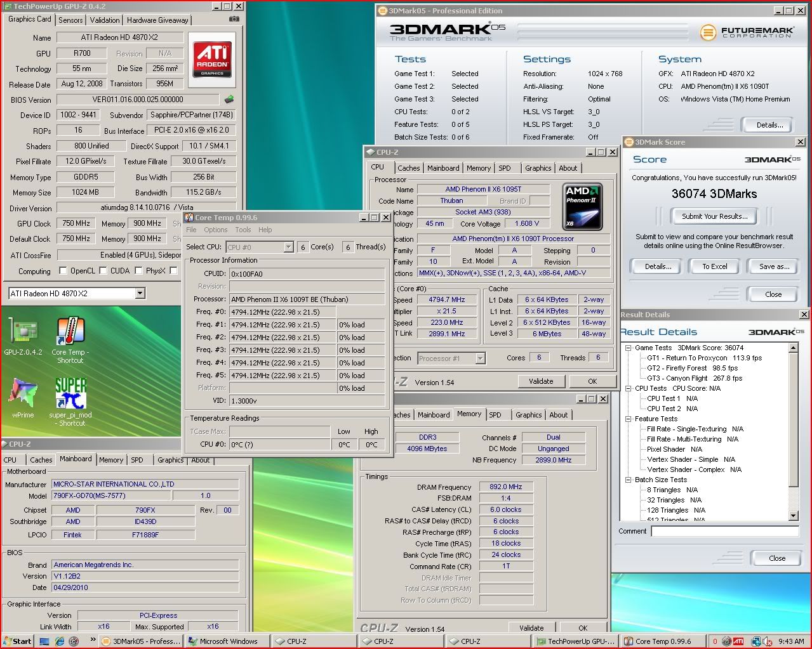Collapse the Batch Size Tests tree node
812x649 pixels.
point(629,480)
